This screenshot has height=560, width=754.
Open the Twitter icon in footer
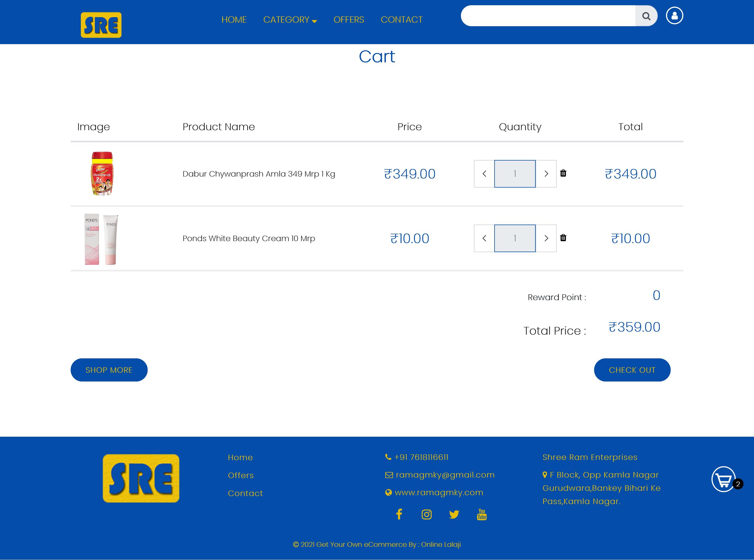454,514
